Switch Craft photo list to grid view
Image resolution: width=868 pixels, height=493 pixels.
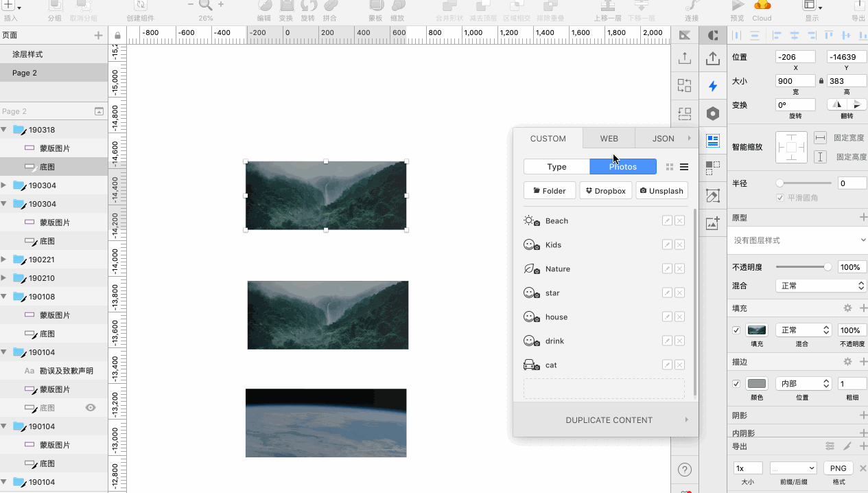pos(670,167)
